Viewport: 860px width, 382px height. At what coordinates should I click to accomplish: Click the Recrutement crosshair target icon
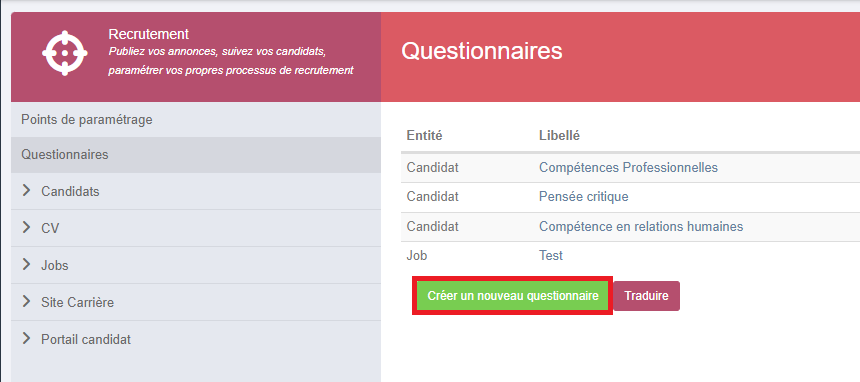[65, 53]
